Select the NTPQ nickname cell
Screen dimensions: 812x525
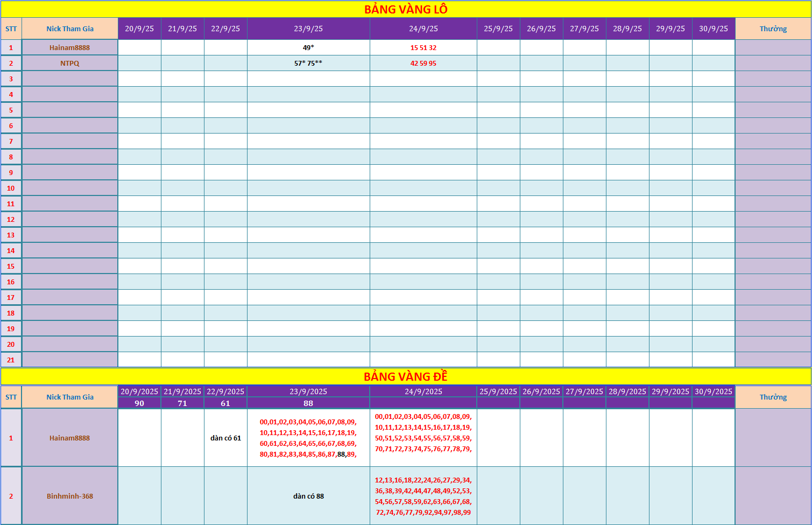pyautogui.click(x=70, y=63)
